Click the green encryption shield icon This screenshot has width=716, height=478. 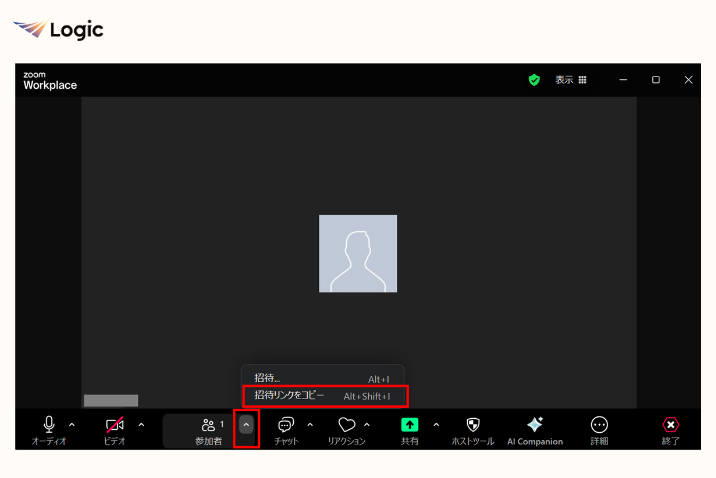534,80
